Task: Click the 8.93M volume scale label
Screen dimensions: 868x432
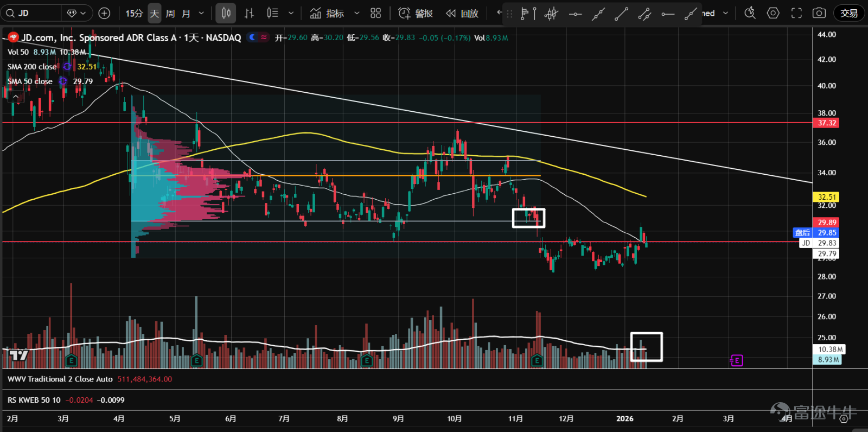Action: pyautogui.click(x=828, y=360)
